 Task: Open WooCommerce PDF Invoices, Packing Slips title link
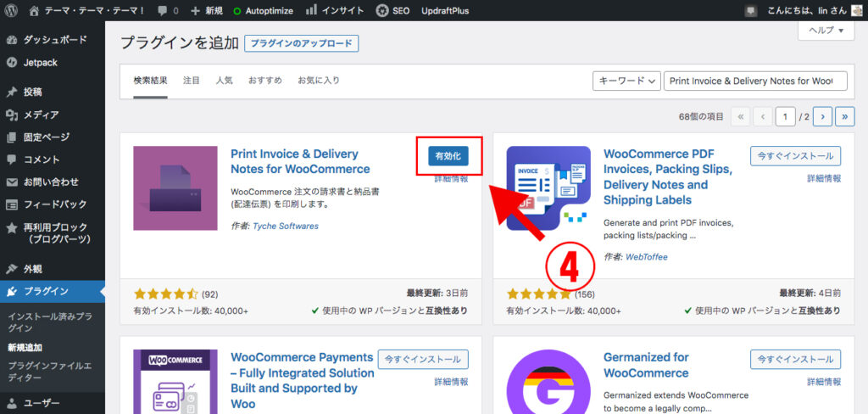669,176
